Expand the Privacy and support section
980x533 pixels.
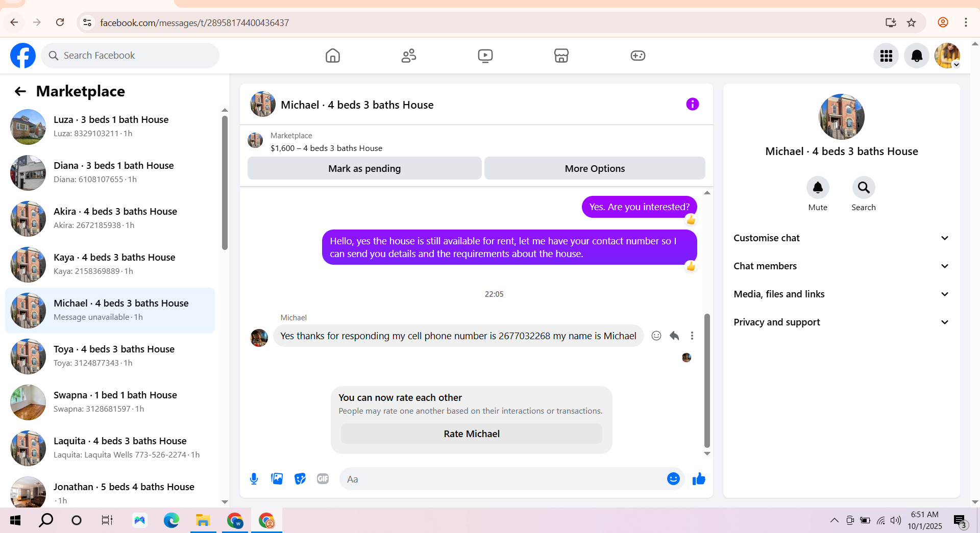coord(841,322)
